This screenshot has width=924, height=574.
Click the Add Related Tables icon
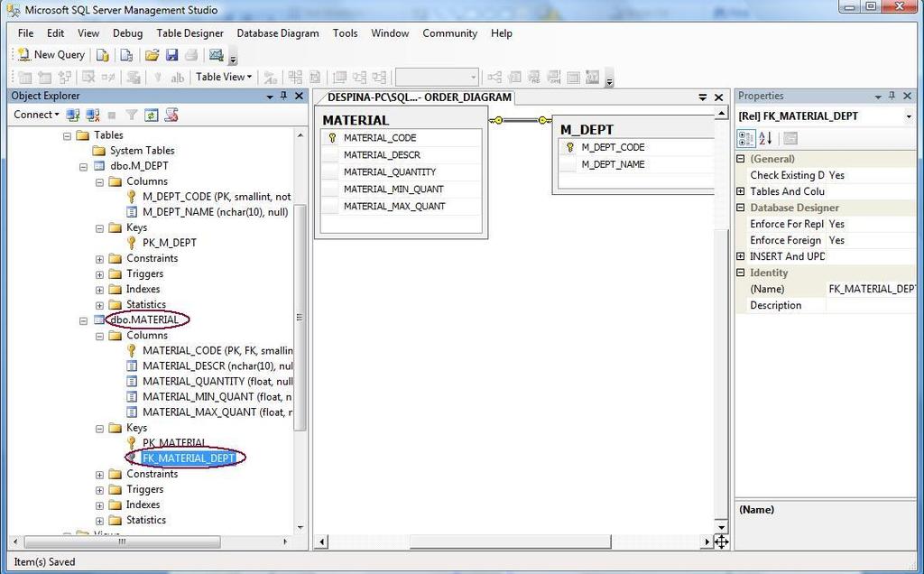[65, 78]
